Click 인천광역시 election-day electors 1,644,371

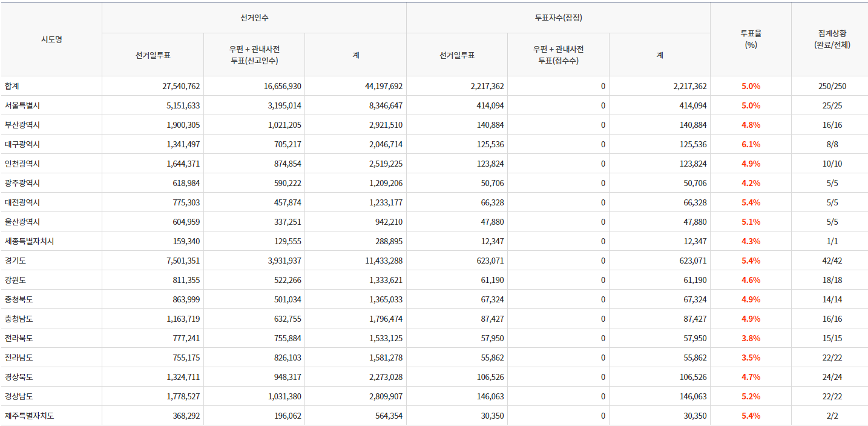[181, 164]
